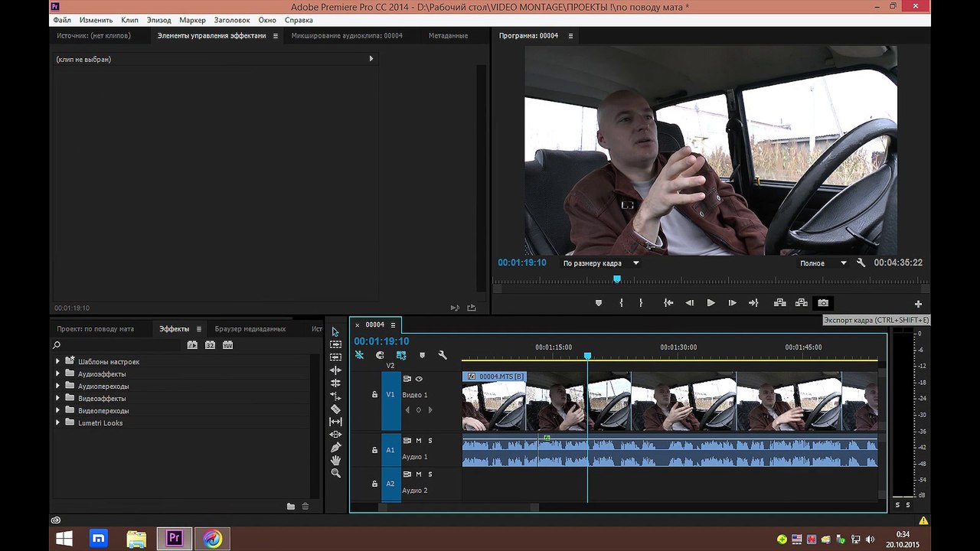The height and width of the screenshot is (551, 980).
Task: Click the timeline ruler playhead marker
Action: [x=588, y=356]
